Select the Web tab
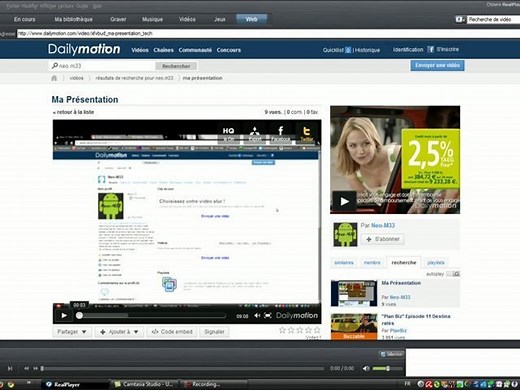The image size is (520, 390). 251,19
